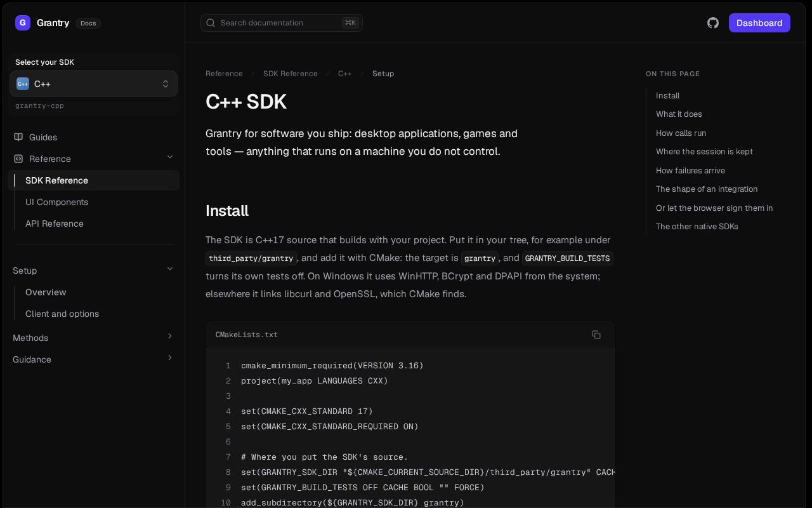Click the GRANTRY_BUILD_TESTS inline code

point(567,258)
